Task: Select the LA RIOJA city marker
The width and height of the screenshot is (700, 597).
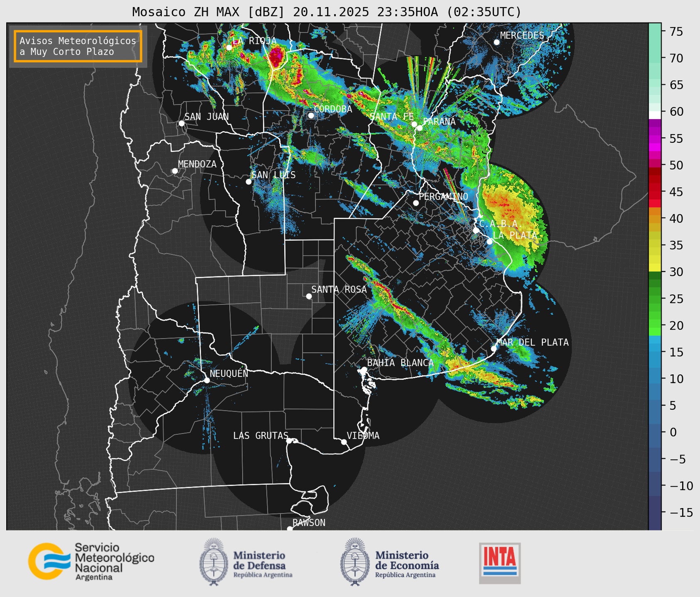Action: click(229, 48)
